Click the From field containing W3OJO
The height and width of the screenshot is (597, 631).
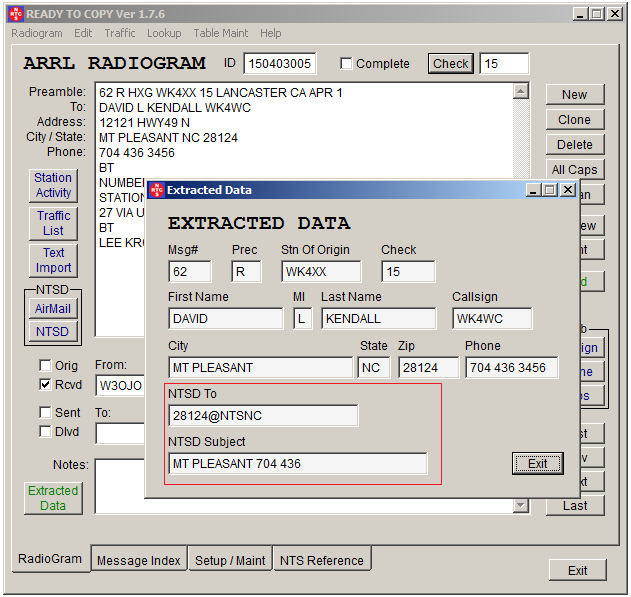120,385
